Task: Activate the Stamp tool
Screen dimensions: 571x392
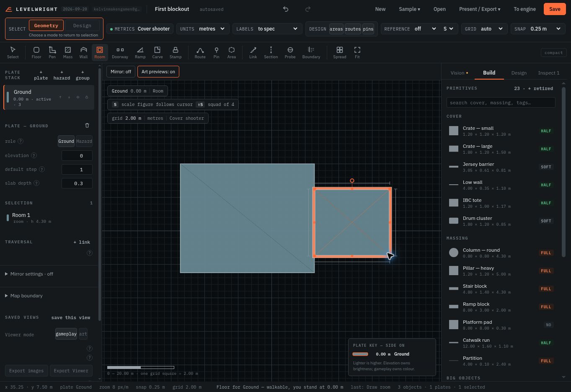Action: (x=176, y=52)
